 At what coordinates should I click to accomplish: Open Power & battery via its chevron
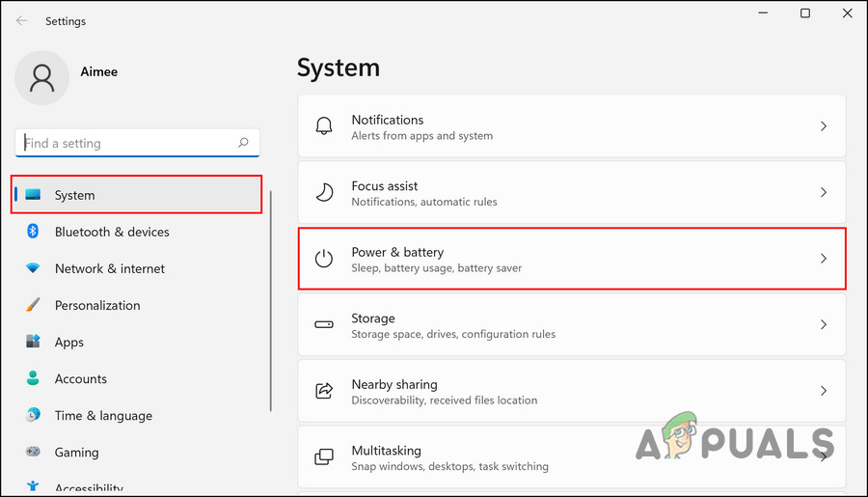pos(823,259)
